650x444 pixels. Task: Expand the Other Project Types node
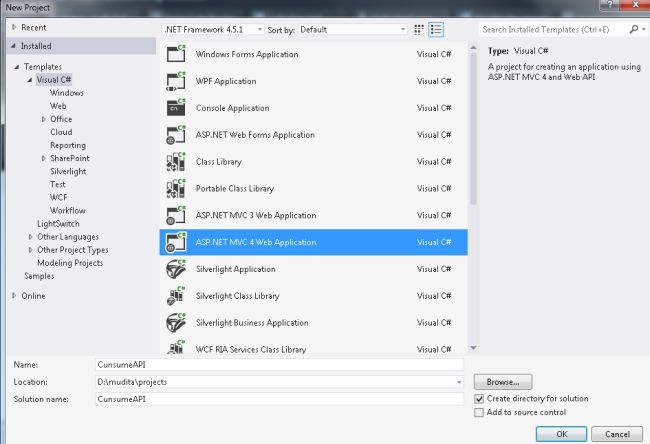coord(30,250)
